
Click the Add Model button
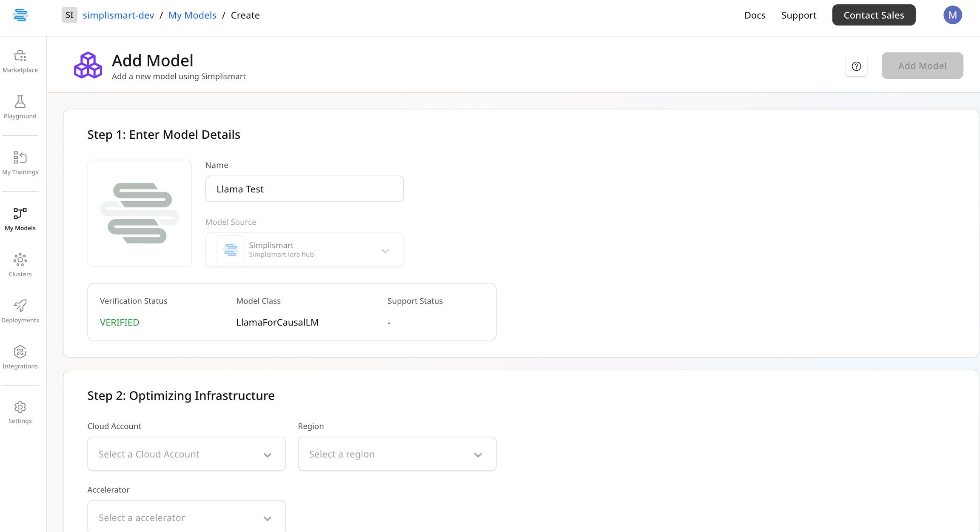(922, 66)
